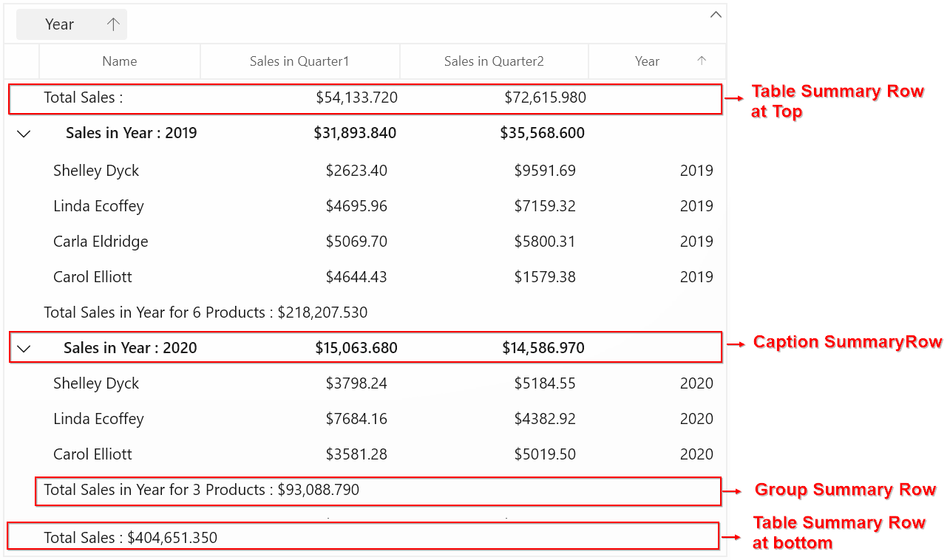Select the $1579.38 cell
Screen dimensions: 950x560
[545, 277]
